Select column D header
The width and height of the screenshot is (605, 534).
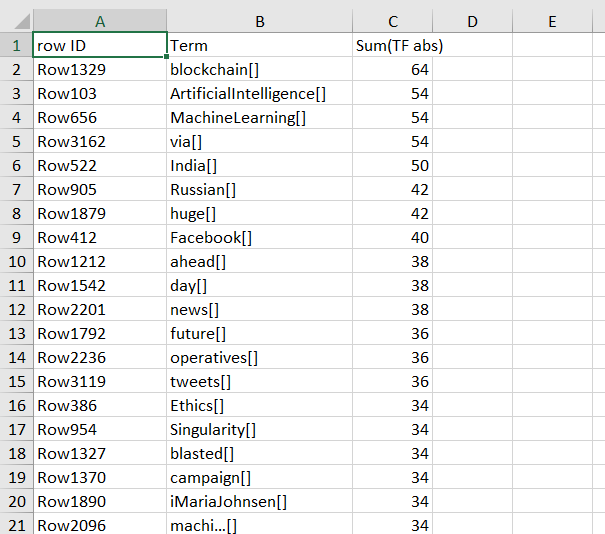pos(472,21)
